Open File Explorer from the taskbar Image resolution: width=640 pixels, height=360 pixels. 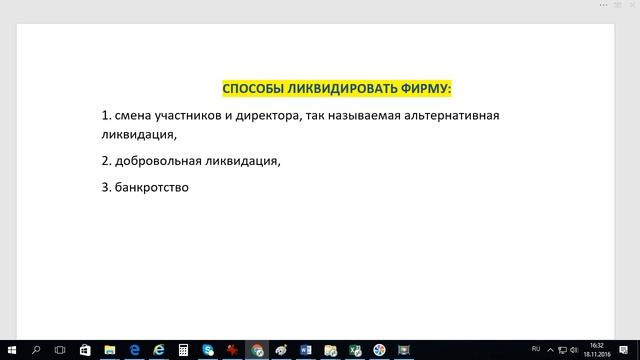click(109, 350)
